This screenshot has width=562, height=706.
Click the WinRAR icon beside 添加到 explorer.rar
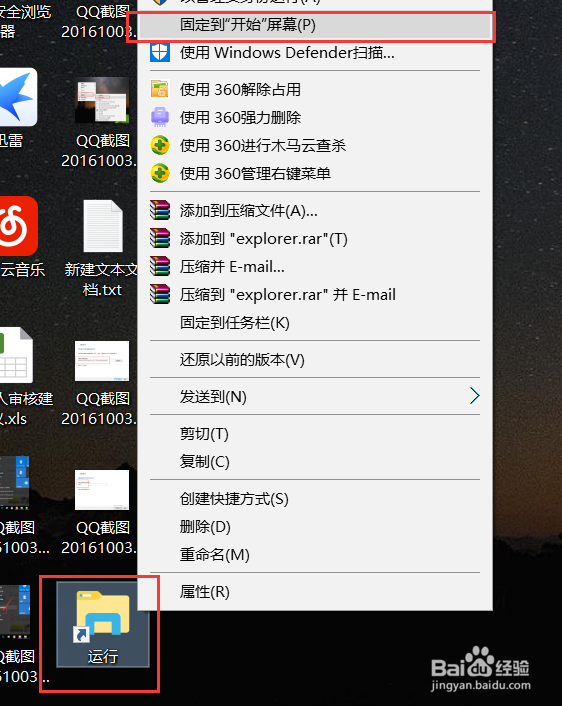click(160, 238)
